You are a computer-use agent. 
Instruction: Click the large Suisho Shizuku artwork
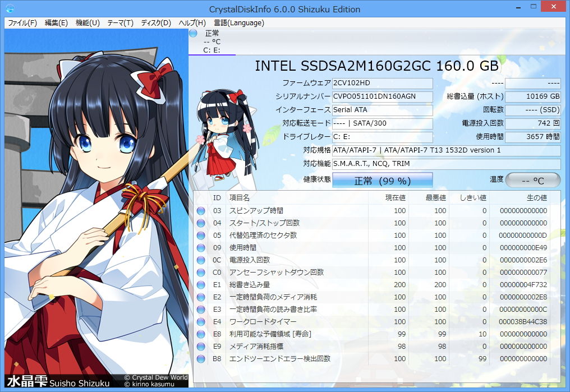coord(96,208)
